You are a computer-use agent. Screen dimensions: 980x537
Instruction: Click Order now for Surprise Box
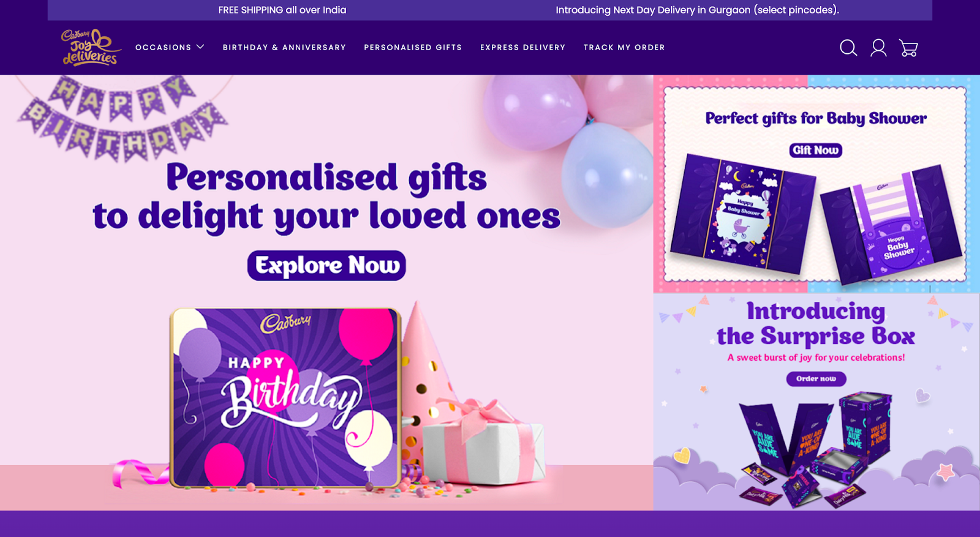click(816, 379)
